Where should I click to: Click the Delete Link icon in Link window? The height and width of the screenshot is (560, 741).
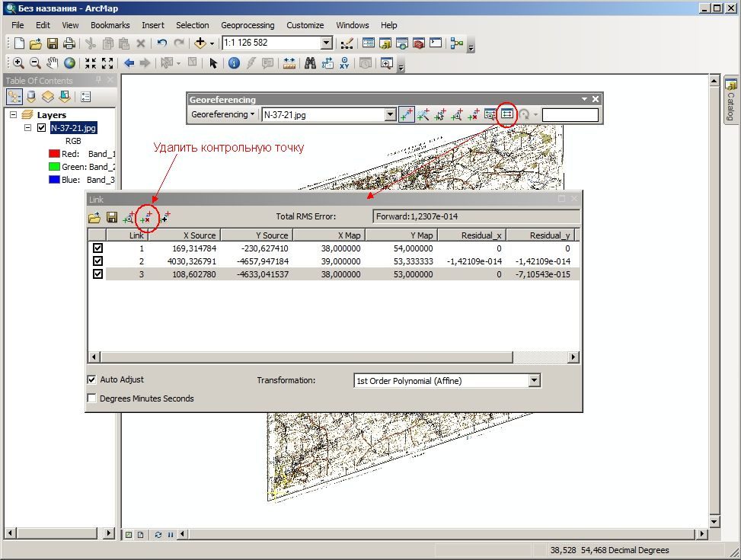(146, 218)
